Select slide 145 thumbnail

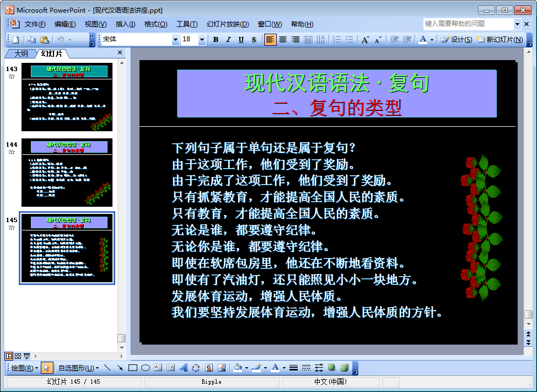pos(67,248)
